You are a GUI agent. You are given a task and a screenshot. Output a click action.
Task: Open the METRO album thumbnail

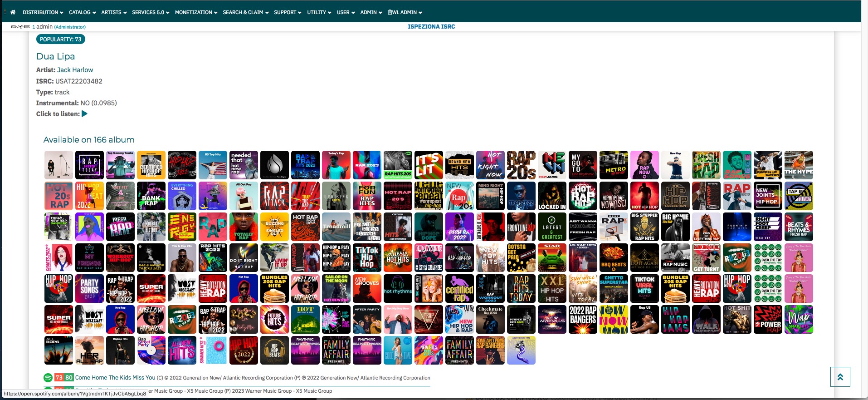pos(614,165)
